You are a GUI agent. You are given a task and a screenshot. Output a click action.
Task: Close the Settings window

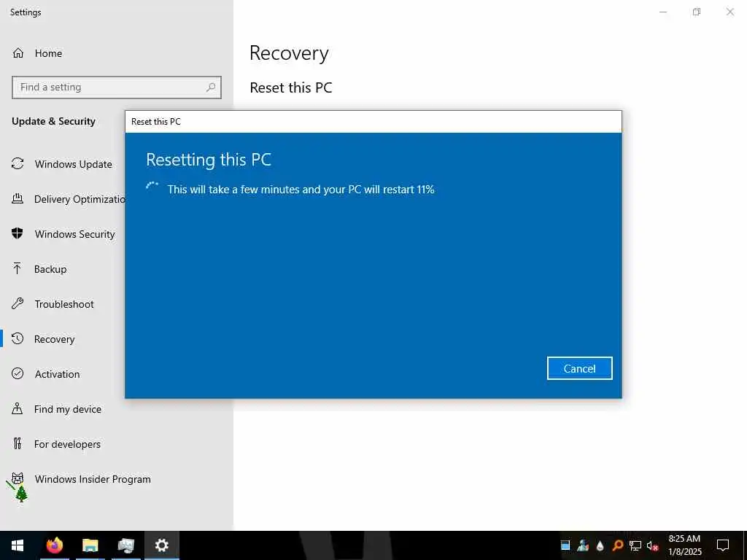729,12
